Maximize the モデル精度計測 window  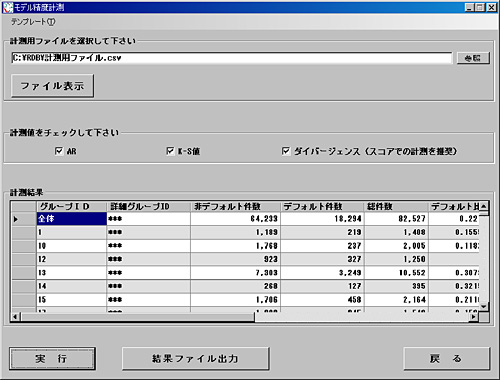point(480,7)
